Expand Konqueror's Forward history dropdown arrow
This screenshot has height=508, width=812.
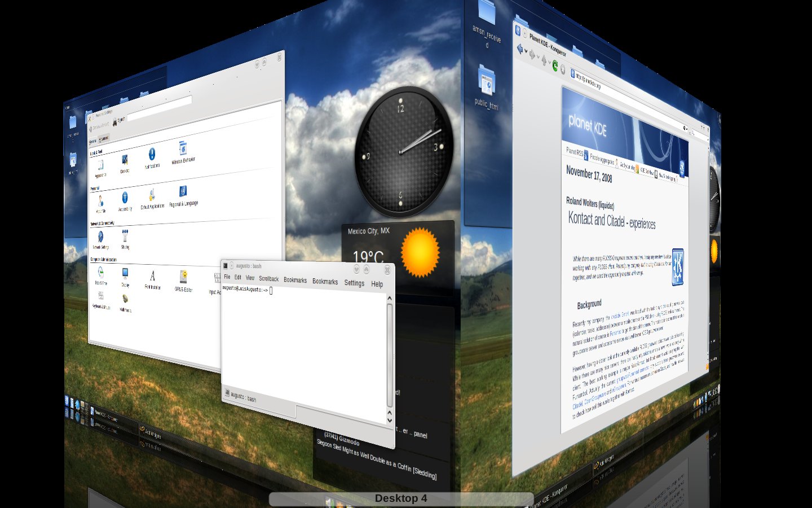point(538,58)
